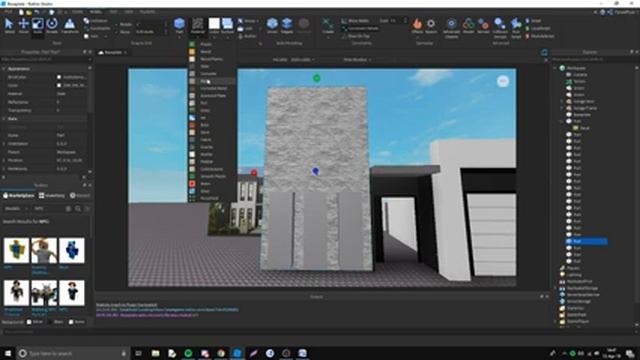640x360 pixels.
Task: Open the Part type dropdown arrow
Action: [x=179, y=37]
